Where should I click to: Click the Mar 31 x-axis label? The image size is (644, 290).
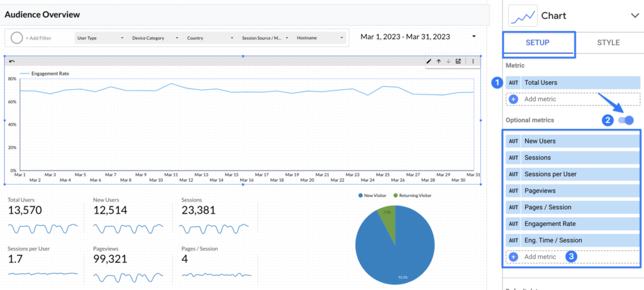pyautogui.click(x=473, y=175)
